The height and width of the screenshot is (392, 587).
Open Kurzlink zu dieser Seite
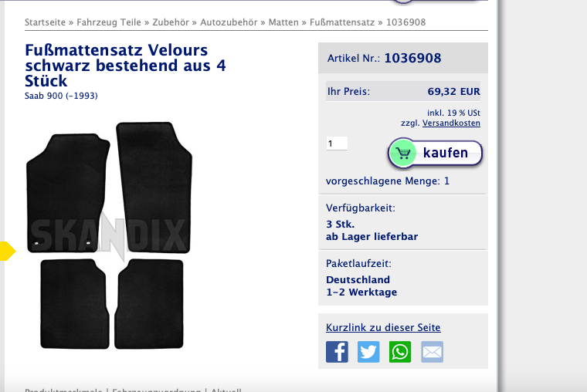(383, 327)
